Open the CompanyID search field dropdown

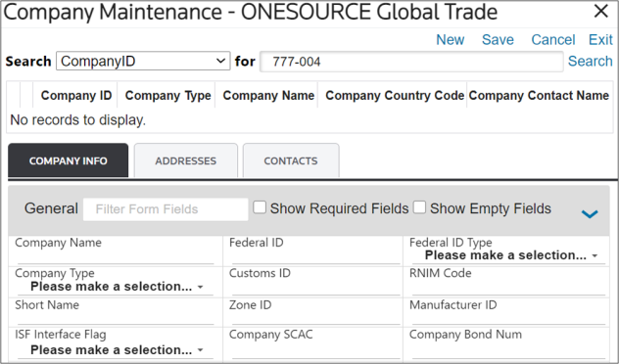[143, 61]
